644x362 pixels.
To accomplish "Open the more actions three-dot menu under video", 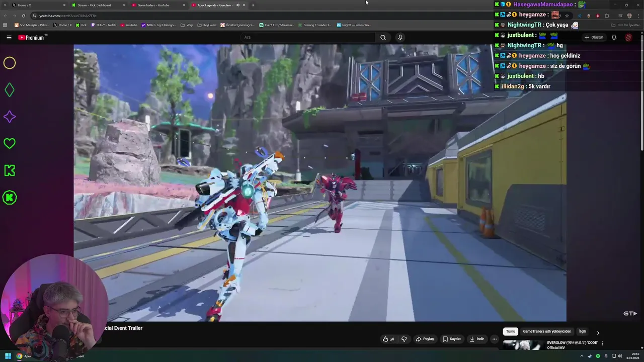I will click(x=494, y=339).
